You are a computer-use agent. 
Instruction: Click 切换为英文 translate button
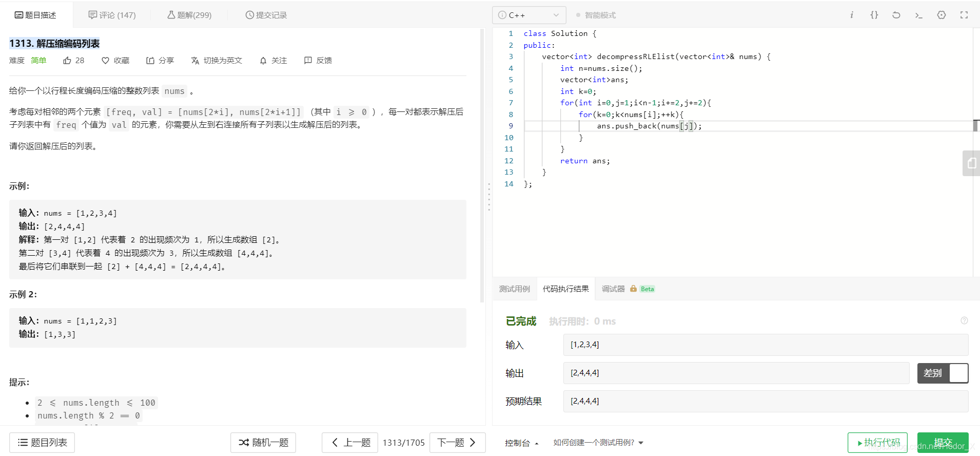pos(217,61)
